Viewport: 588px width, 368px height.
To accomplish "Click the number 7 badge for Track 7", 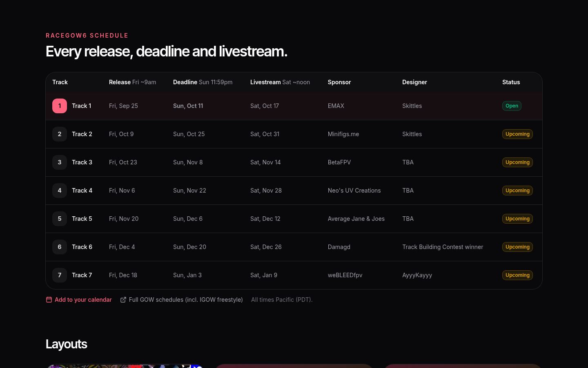I will click(x=60, y=275).
